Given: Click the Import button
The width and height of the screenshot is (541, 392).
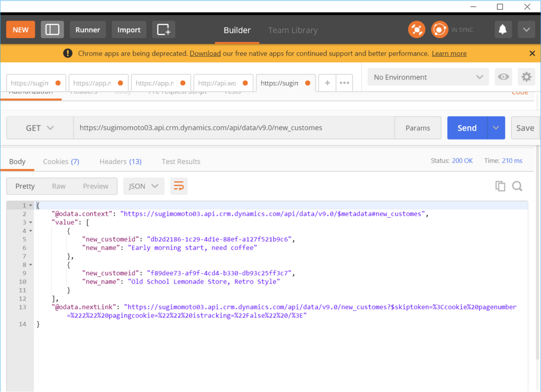Looking at the screenshot, I should point(129,30).
